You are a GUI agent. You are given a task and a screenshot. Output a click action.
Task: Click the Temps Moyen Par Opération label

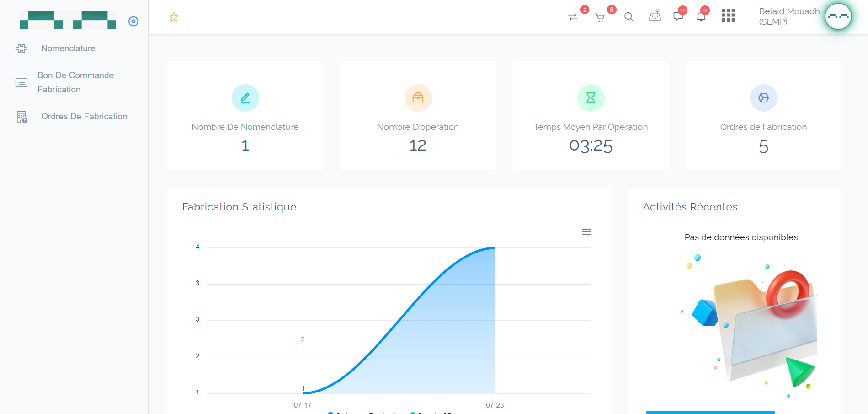point(591,127)
